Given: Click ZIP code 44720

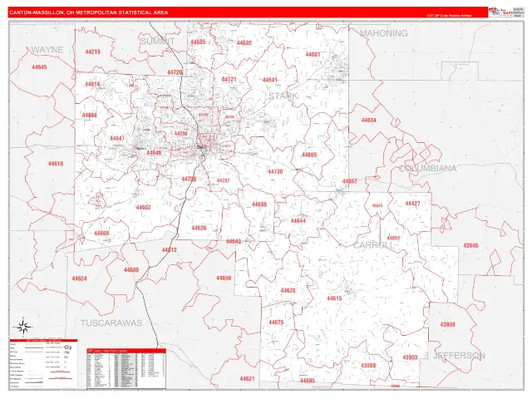Looking at the screenshot, I should (x=175, y=72).
